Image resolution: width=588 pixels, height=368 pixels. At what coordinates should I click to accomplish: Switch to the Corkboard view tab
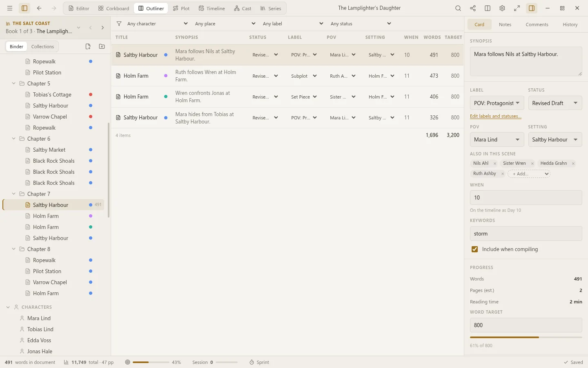(114, 8)
